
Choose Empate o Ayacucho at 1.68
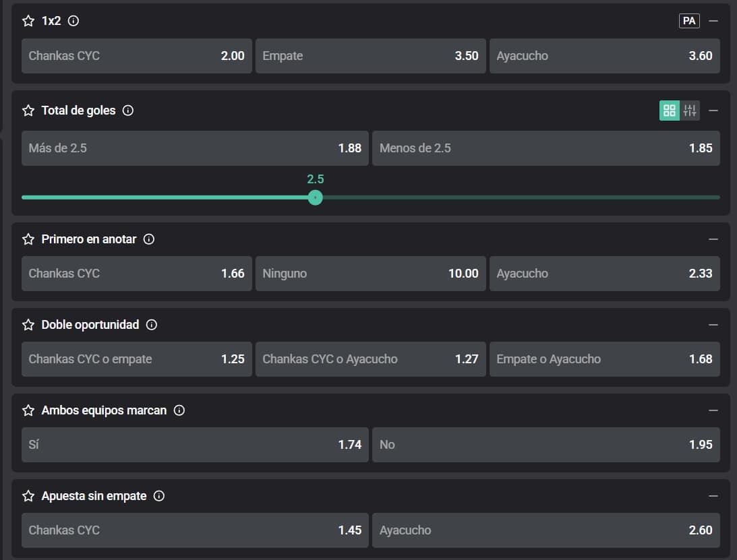[x=604, y=359]
